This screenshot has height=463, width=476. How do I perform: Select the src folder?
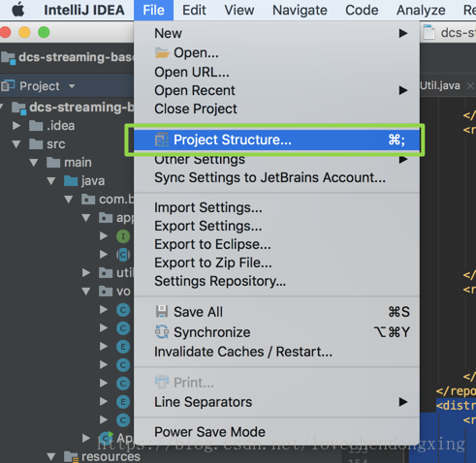[x=47, y=143]
